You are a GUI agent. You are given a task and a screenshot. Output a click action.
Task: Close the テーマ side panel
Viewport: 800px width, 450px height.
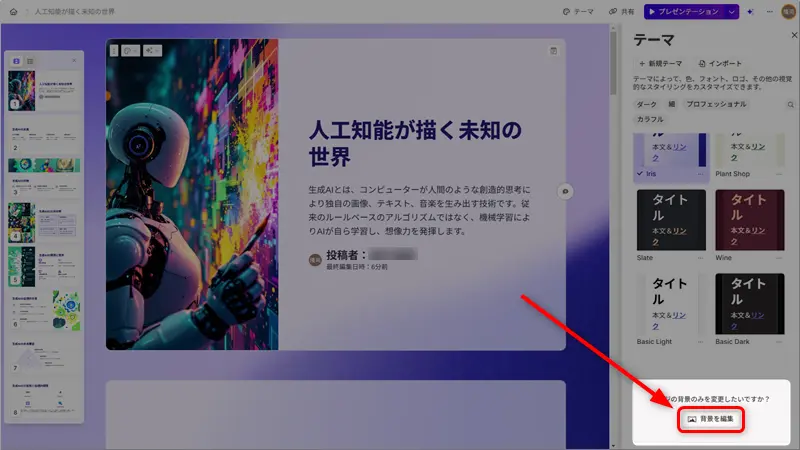pyautogui.click(x=794, y=34)
